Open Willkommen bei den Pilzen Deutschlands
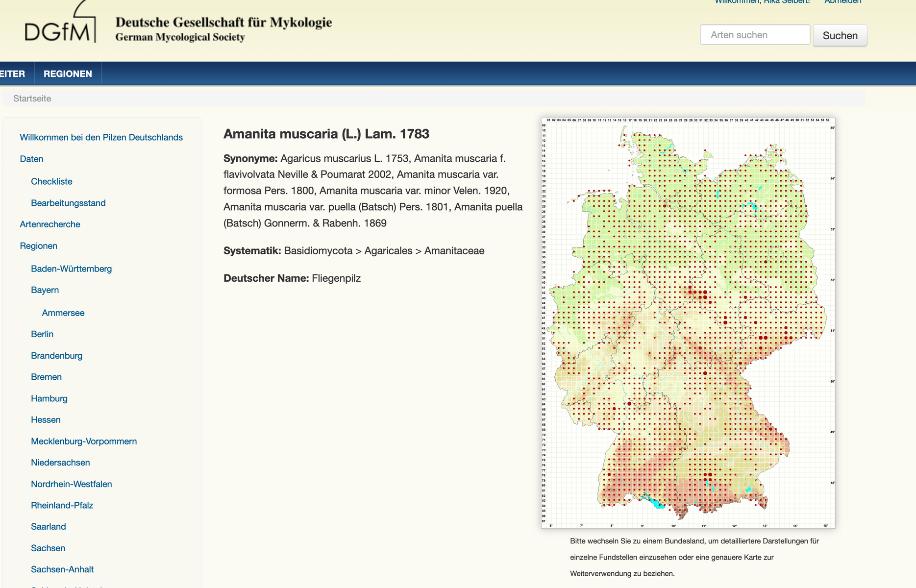 (101, 137)
